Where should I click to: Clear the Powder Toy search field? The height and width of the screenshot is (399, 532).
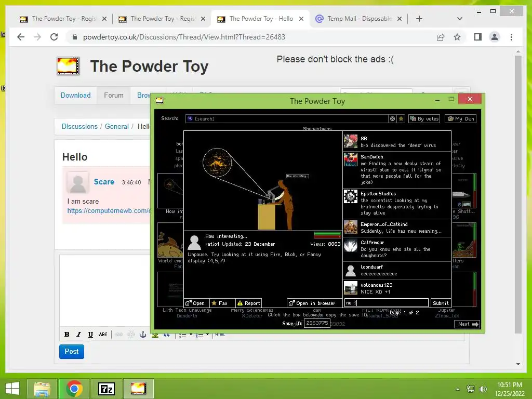(393, 119)
